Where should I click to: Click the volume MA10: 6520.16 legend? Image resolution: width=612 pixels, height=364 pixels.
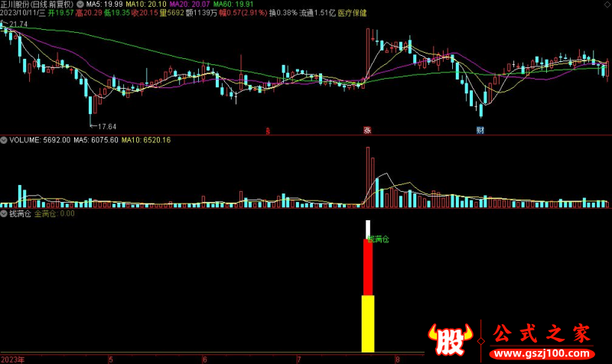(x=146, y=140)
